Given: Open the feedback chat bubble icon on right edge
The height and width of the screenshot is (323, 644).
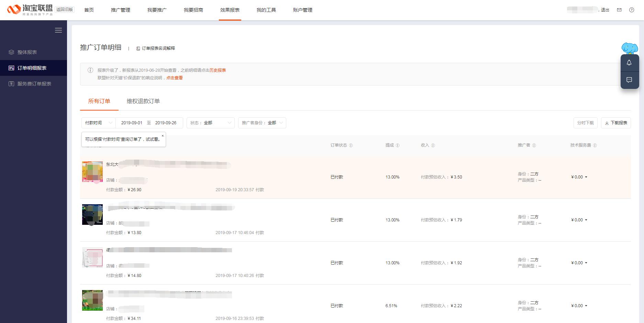Looking at the screenshot, I should [x=630, y=80].
